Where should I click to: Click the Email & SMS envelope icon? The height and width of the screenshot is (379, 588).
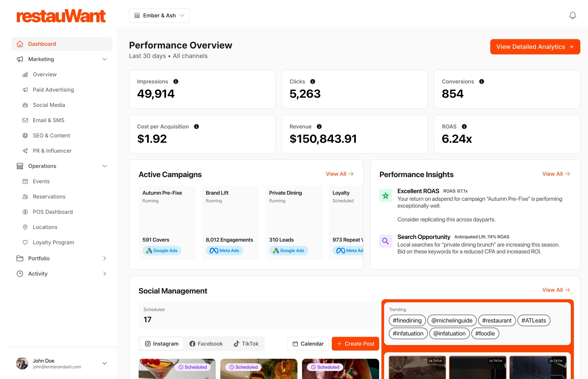click(25, 120)
